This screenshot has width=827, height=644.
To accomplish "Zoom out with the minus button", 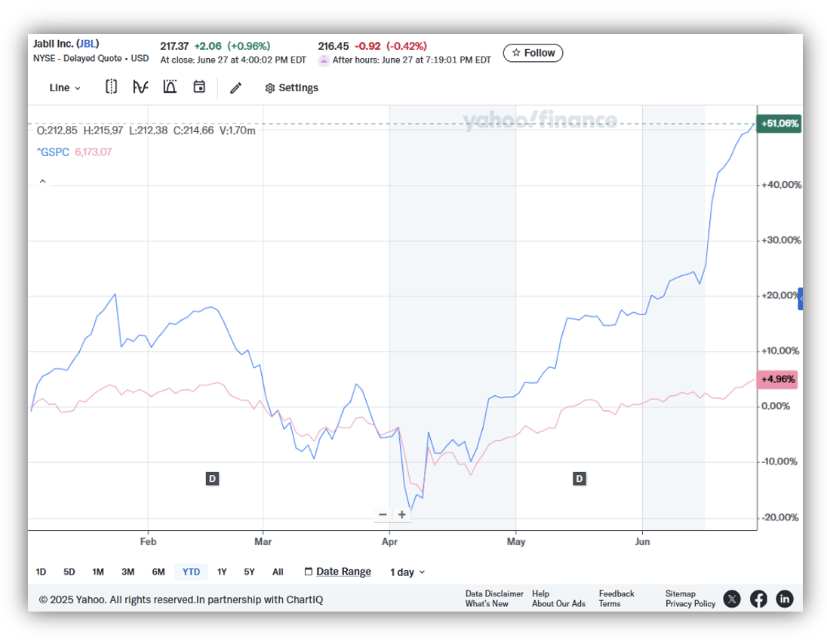I will (x=383, y=514).
